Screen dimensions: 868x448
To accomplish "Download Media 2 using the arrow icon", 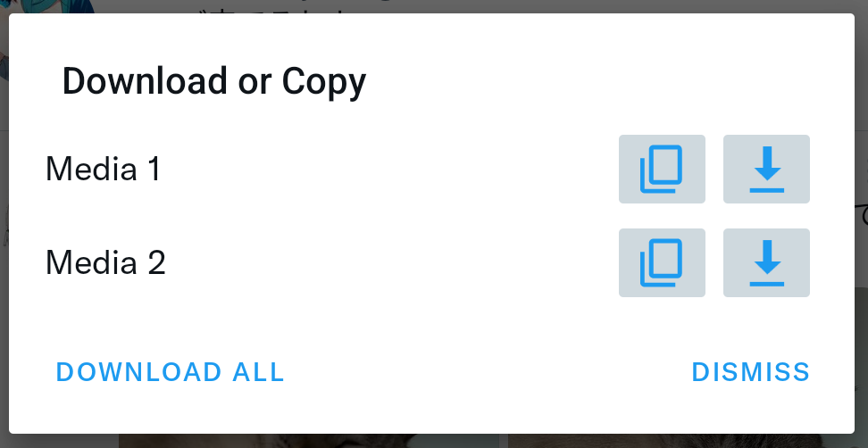I will (766, 262).
